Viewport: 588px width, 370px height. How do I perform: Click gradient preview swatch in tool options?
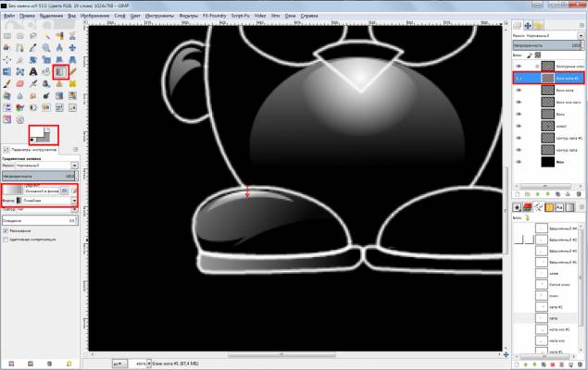(12, 191)
